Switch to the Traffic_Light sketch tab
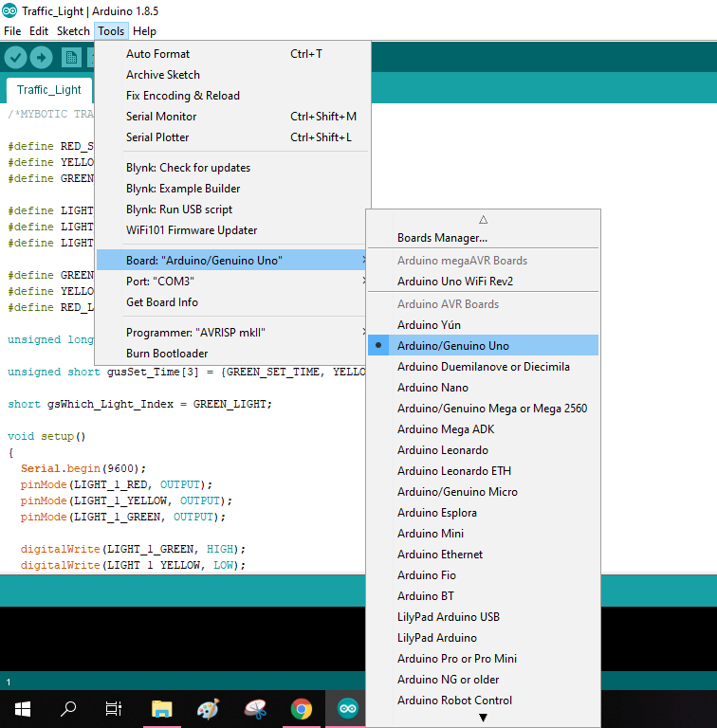The image size is (717, 728). [x=48, y=90]
